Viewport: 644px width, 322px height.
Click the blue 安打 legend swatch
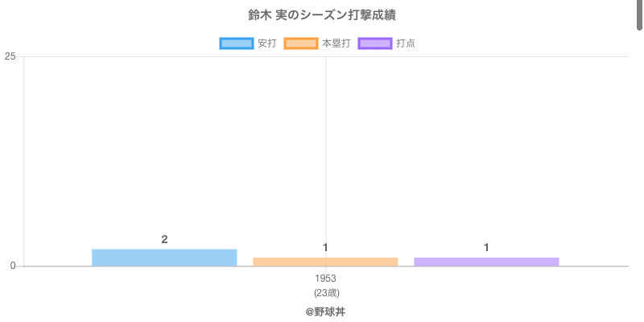[x=237, y=43]
